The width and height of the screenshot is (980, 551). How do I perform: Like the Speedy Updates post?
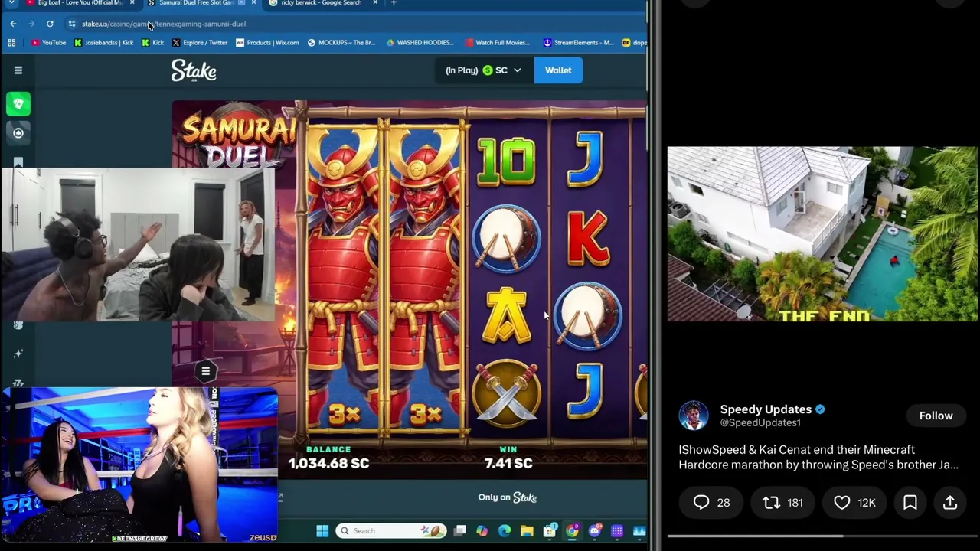854,503
